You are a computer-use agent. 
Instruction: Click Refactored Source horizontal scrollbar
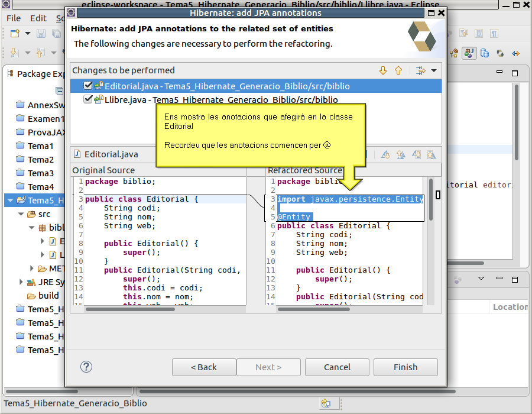tap(314, 309)
